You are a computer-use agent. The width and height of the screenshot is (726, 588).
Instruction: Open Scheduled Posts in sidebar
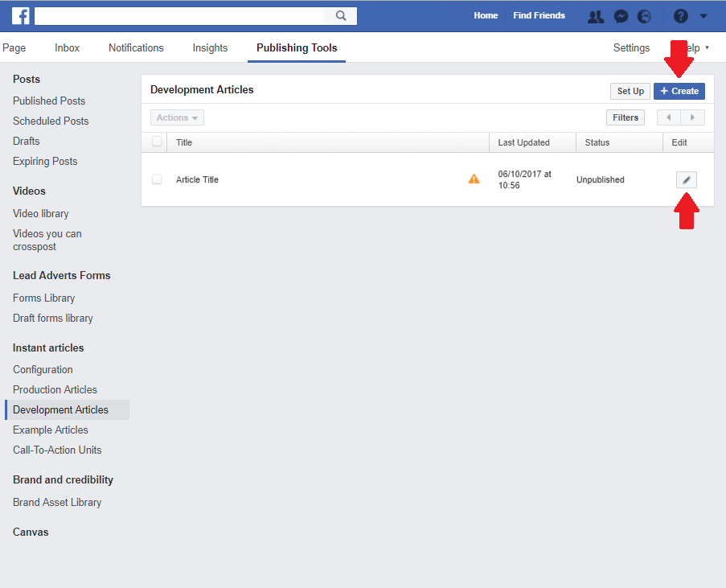(x=51, y=121)
